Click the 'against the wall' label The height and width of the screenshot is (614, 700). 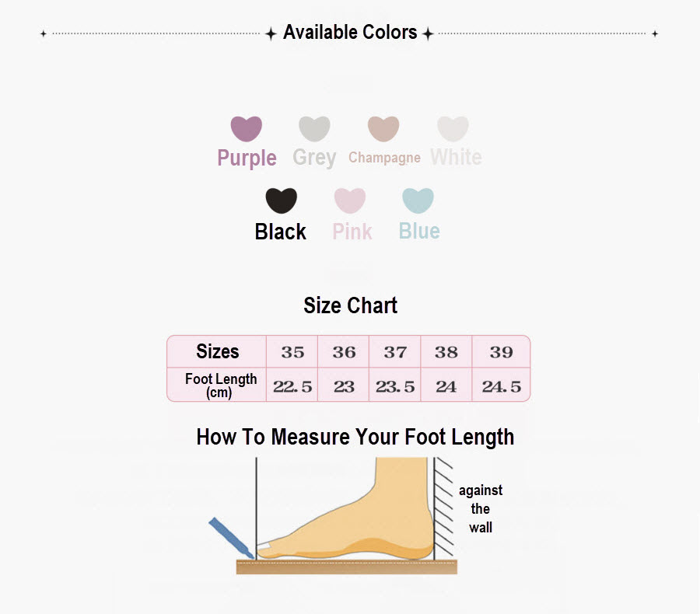click(x=481, y=509)
